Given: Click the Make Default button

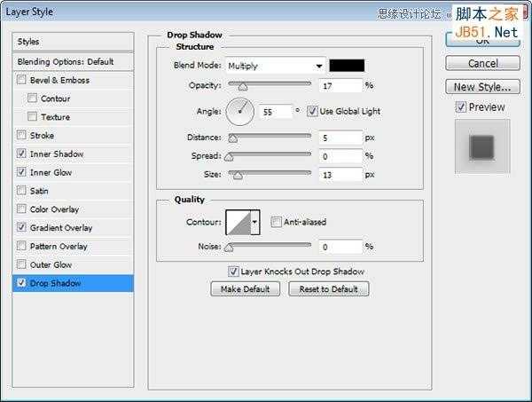Looking at the screenshot, I should pyautogui.click(x=245, y=289).
